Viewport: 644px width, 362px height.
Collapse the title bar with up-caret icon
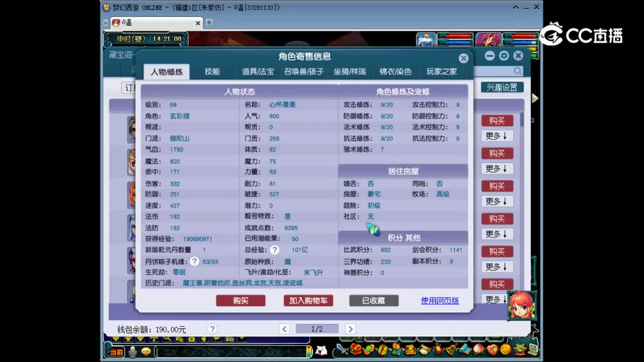tap(516, 7)
